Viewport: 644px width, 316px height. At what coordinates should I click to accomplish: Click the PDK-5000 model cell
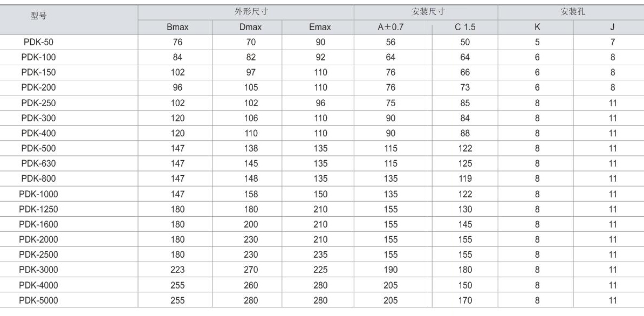[x=38, y=300]
